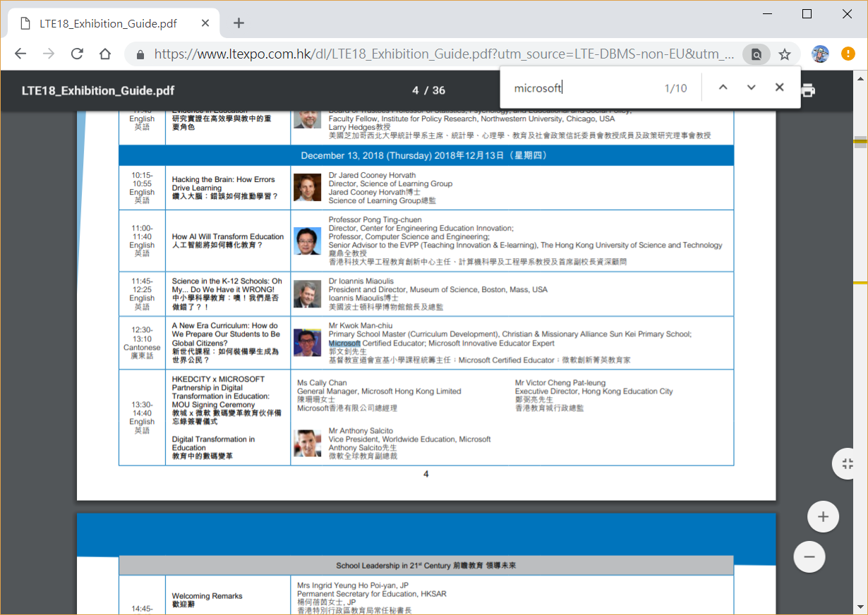Click the highlighted 'Microsoft' search match
This screenshot has width=868, height=615.
point(344,343)
